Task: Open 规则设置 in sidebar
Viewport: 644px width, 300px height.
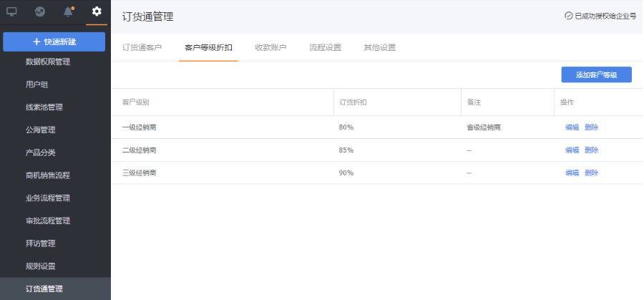Action: pyautogui.click(x=41, y=266)
